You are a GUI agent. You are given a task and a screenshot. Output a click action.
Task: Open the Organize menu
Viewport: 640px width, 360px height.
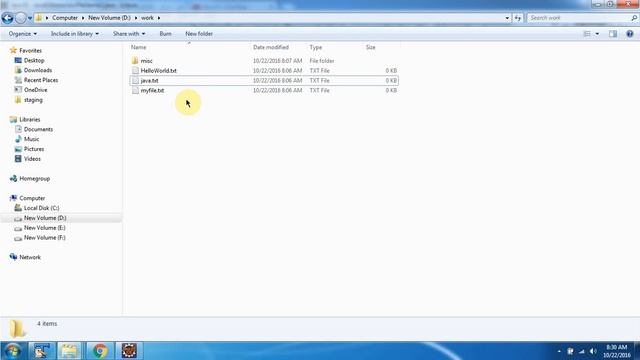tap(23, 34)
